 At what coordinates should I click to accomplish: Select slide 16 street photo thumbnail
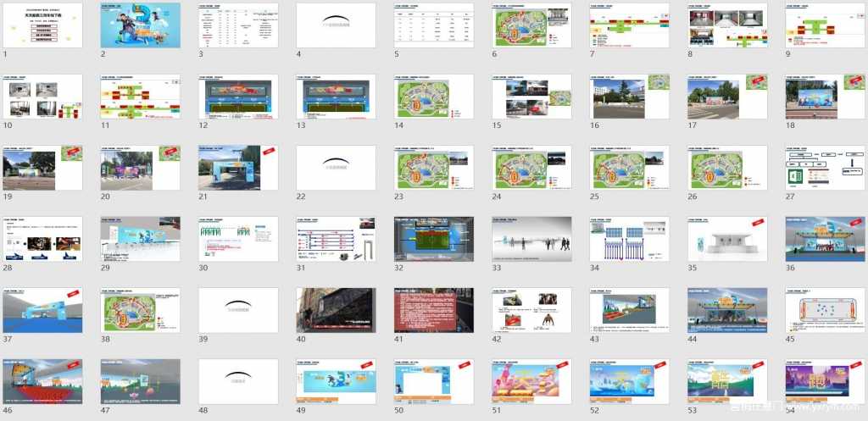coord(629,96)
